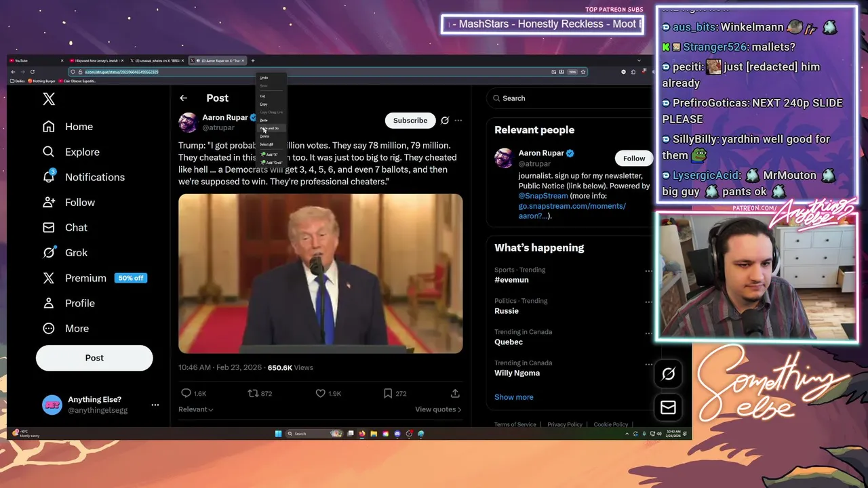Click the 150% zoom level indicator
Image resolution: width=868 pixels, height=488 pixels.
572,72
